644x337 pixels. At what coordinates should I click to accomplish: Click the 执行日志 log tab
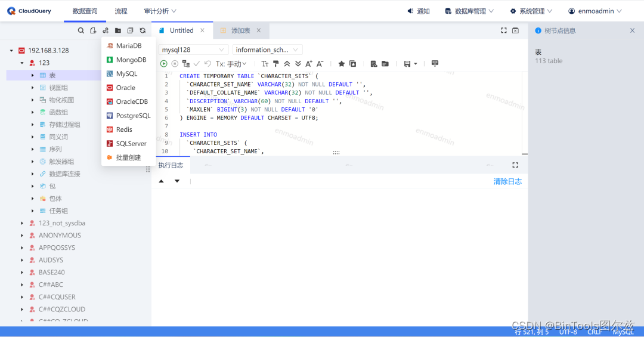(171, 165)
